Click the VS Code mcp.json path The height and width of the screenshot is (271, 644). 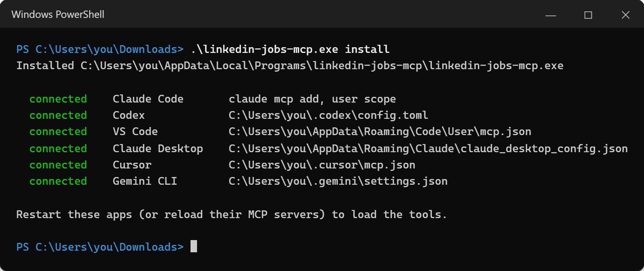click(380, 132)
